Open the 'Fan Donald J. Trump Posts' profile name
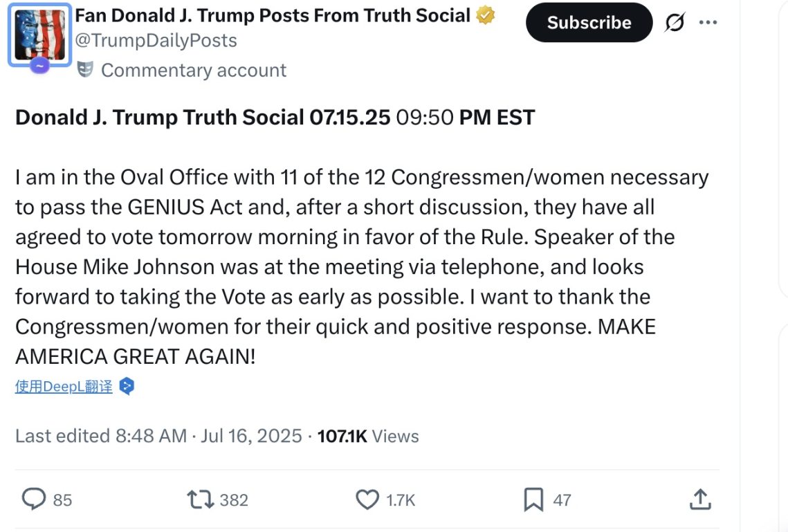 point(273,15)
